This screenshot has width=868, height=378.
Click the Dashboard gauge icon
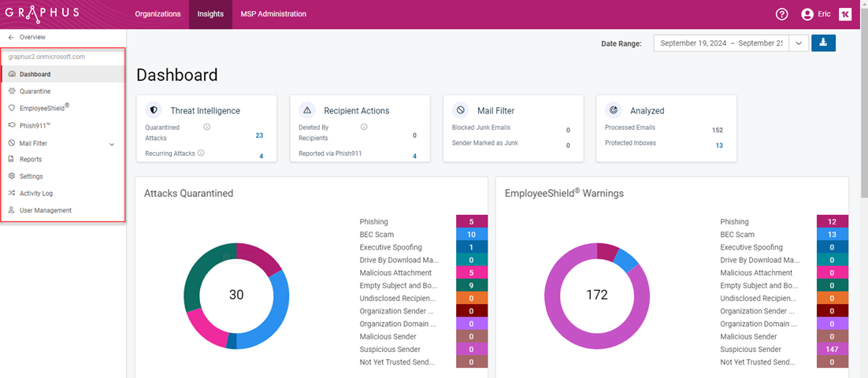tap(12, 74)
